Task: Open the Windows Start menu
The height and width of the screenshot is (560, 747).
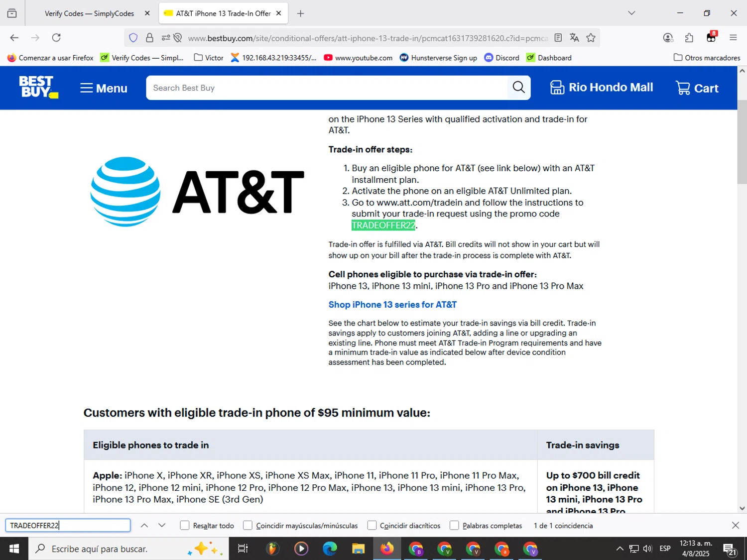Action: point(14,549)
